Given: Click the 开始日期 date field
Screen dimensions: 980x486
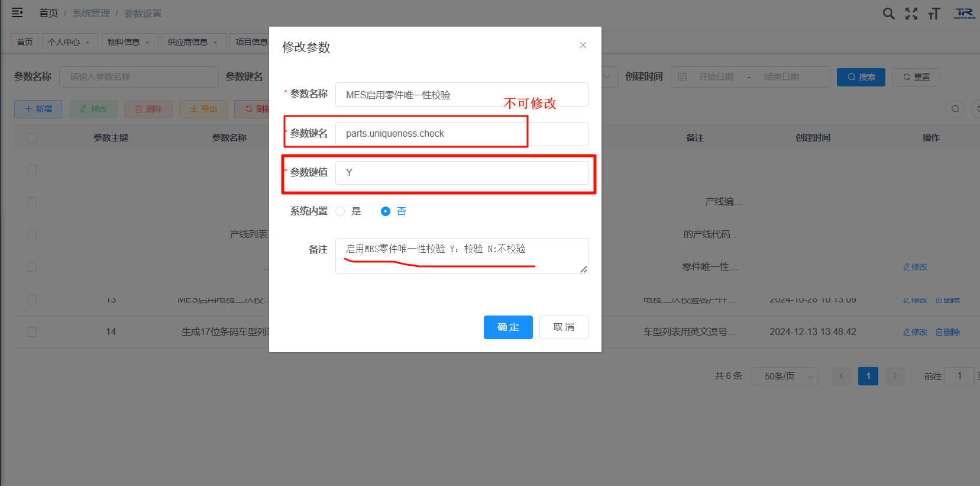Looking at the screenshot, I should (716, 77).
